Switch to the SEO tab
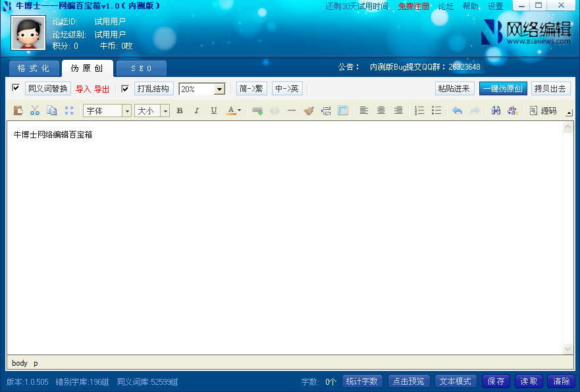 coord(141,68)
